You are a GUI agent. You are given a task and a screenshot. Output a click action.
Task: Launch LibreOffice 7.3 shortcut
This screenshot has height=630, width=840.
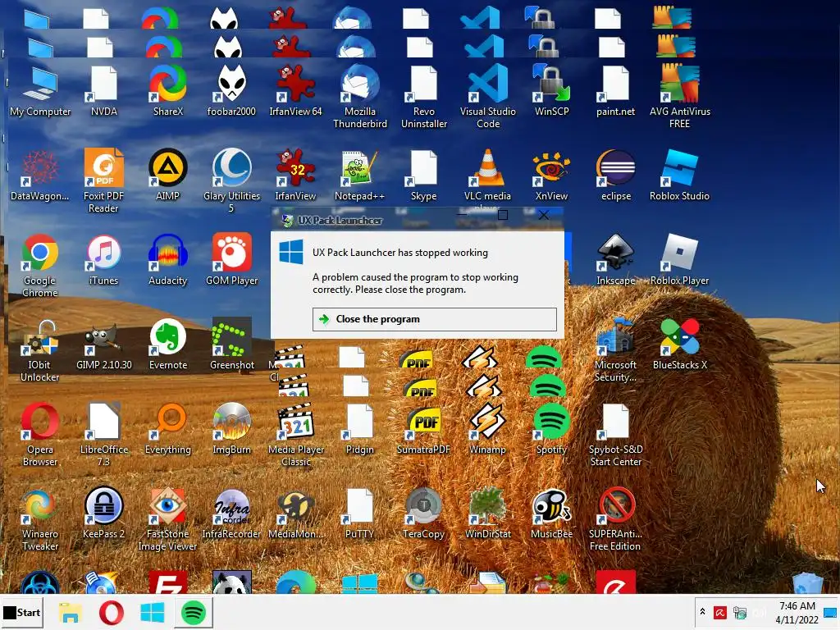[104, 436]
